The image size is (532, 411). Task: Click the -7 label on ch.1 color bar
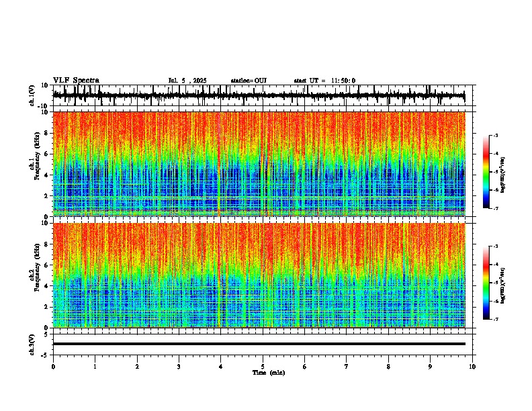495,208
